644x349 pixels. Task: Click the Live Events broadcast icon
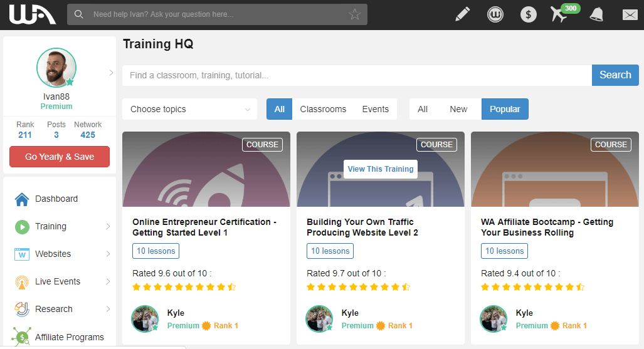(22, 282)
